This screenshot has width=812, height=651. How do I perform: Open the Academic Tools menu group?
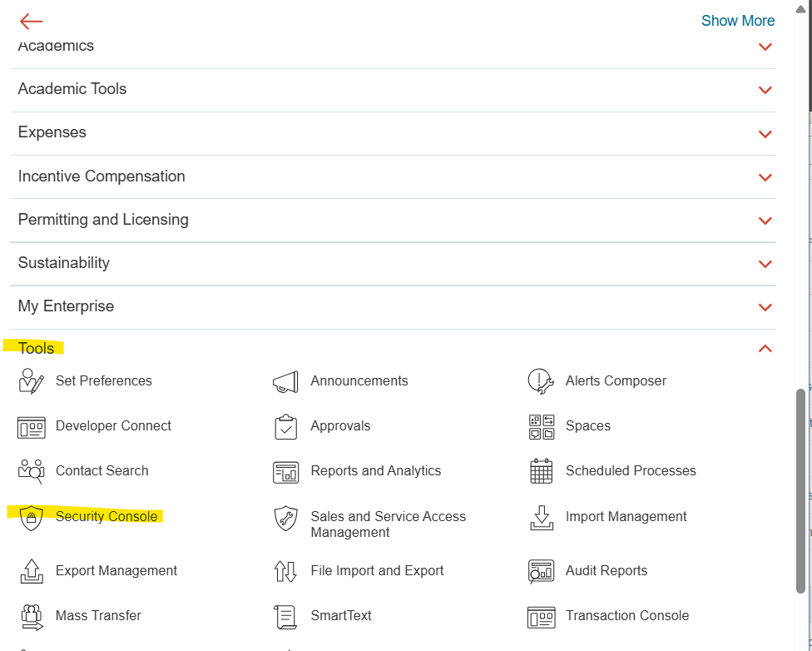click(x=72, y=89)
